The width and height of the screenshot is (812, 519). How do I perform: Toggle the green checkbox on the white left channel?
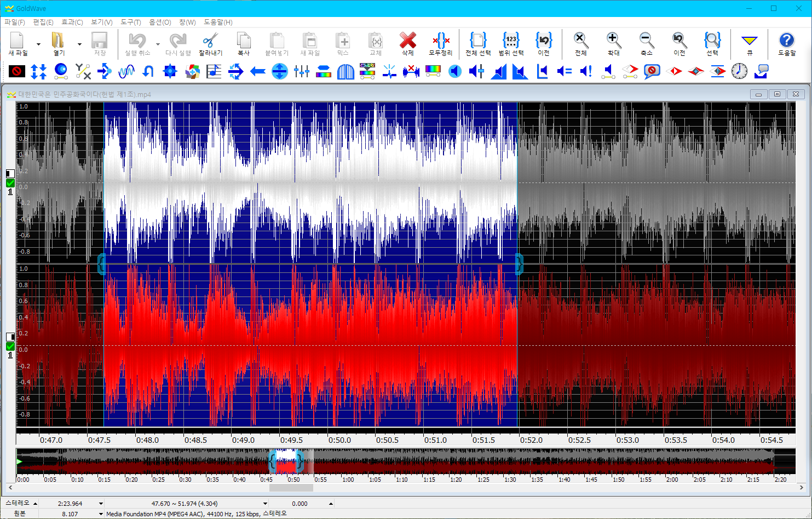coord(10,183)
